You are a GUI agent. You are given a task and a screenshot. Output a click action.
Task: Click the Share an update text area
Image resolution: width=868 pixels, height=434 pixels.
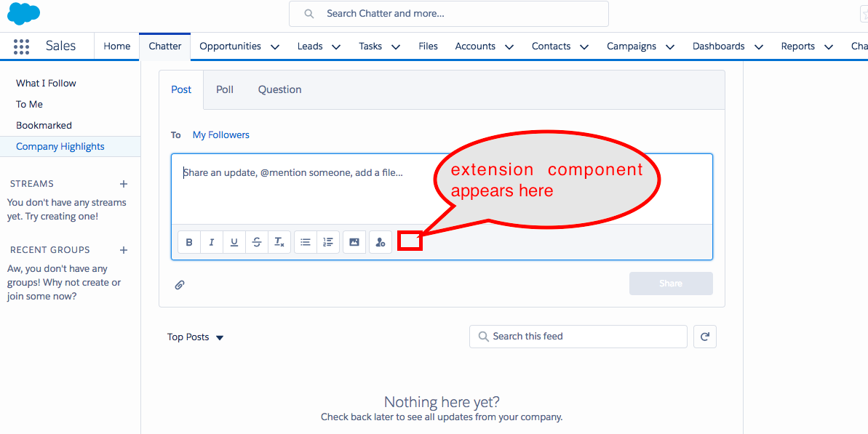tap(442, 189)
